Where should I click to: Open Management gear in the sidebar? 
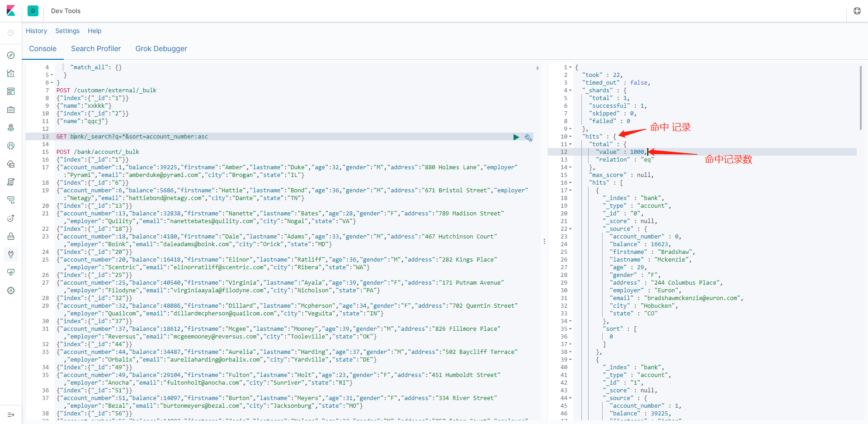coord(11,291)
